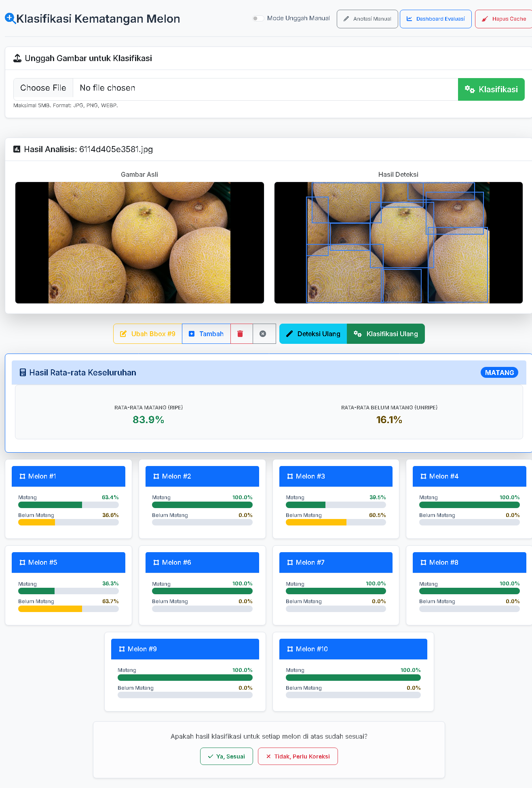Screen dimensions: 532x788
Task: Click the 36.3% value in Melon #5
Action: coord(110,583)
